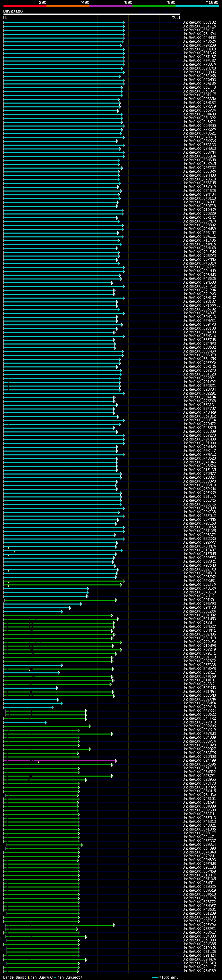
Task: Select the UniRef100_P48620 label
Action: coord(199,41)
